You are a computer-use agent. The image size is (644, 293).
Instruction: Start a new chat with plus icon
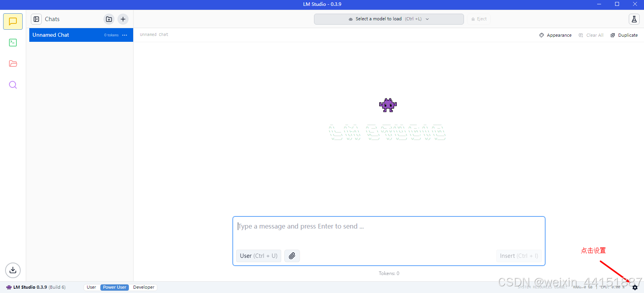123,19
